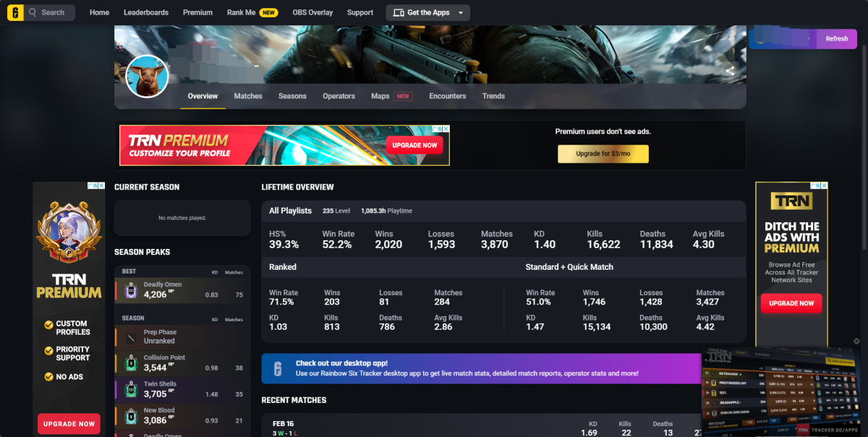Click UPGRADE NOW in left ad

pyautogui.click(x=69, y=424)
